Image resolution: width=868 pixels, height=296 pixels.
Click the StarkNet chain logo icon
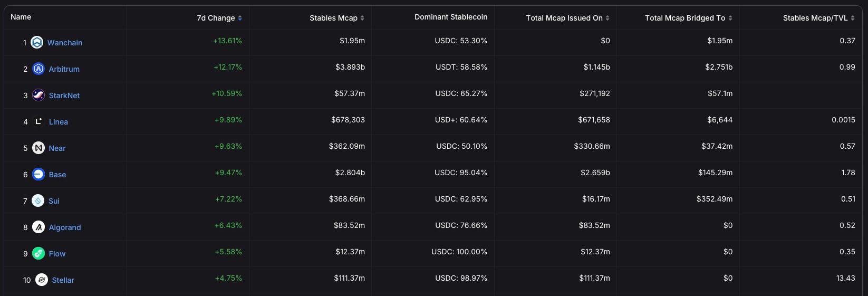point(38,95)
